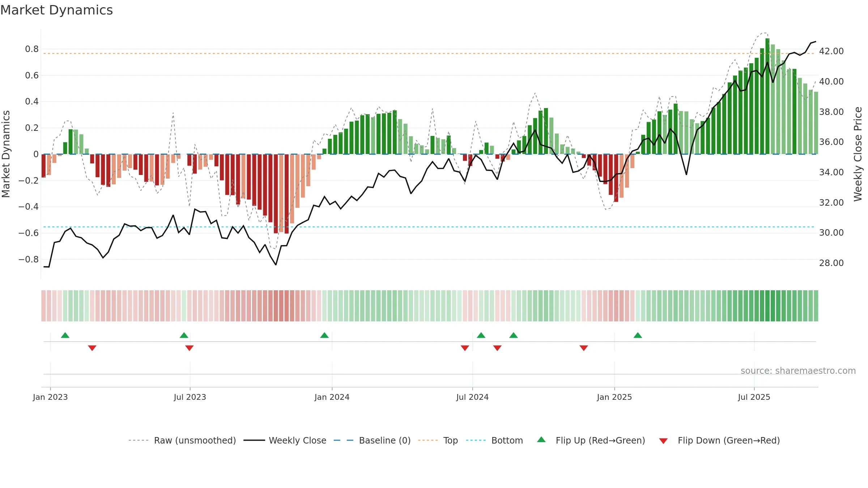Select the last flip-down marker before Jan 2025
This screenshot has width=868, height=488.
pyautogui.click(x=584, y=348)
